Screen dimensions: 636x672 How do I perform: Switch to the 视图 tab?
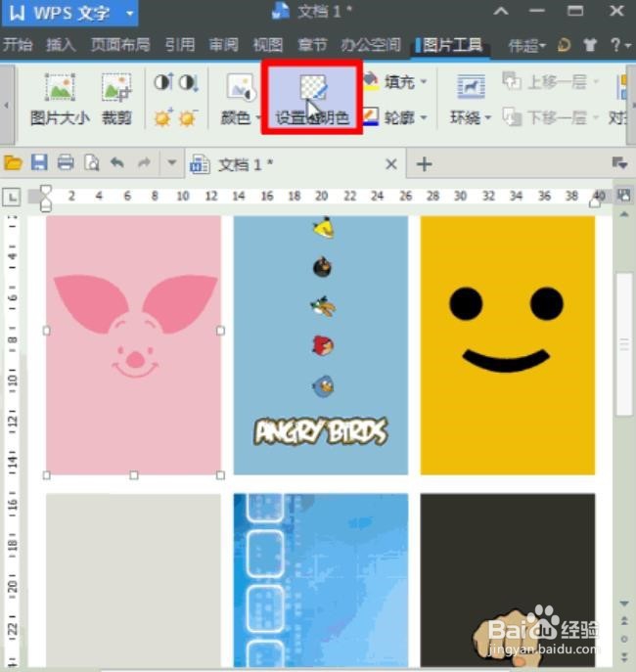click(x=268, y=45)
